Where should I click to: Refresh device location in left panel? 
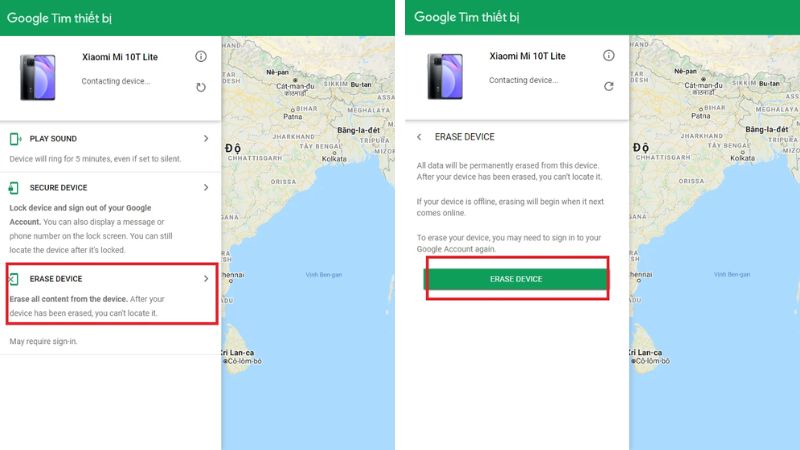(x=201, y=87)
